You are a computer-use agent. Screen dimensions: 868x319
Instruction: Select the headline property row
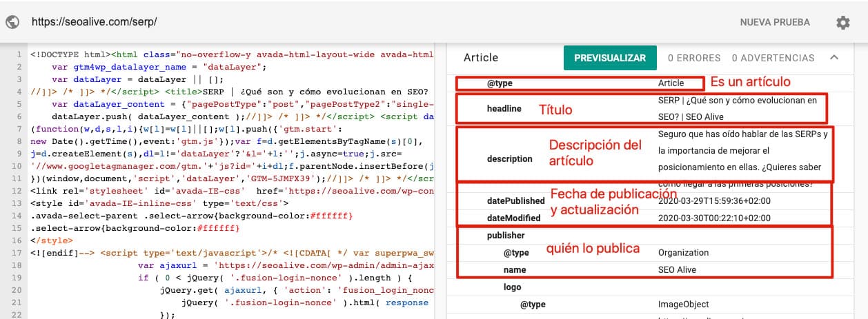point(655,109)
